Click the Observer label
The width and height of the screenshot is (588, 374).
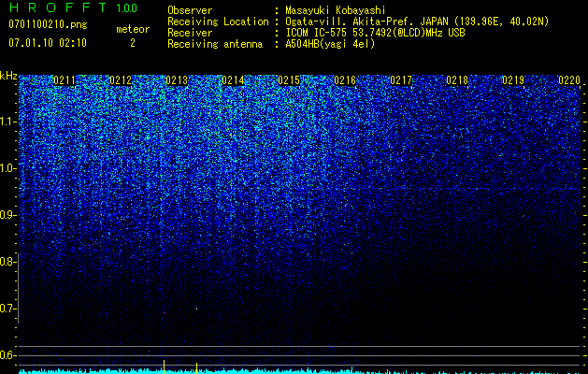tap(190, 10)
